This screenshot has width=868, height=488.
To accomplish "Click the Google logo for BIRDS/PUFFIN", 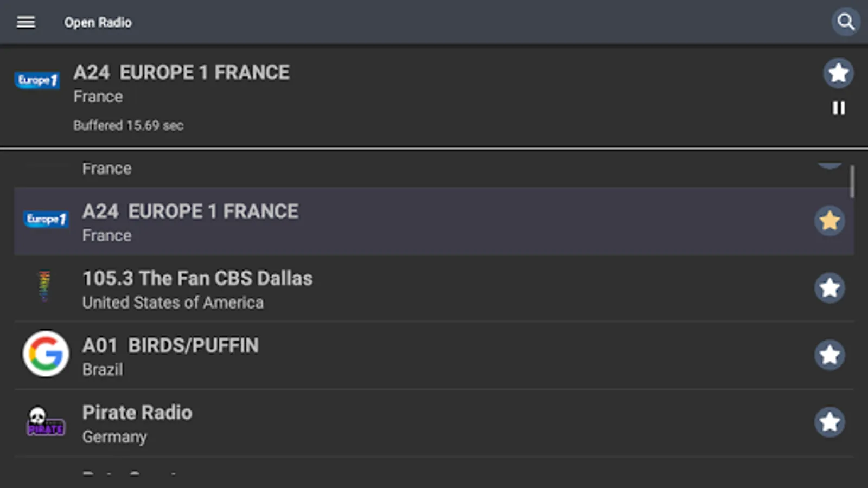I will [46, 354].
